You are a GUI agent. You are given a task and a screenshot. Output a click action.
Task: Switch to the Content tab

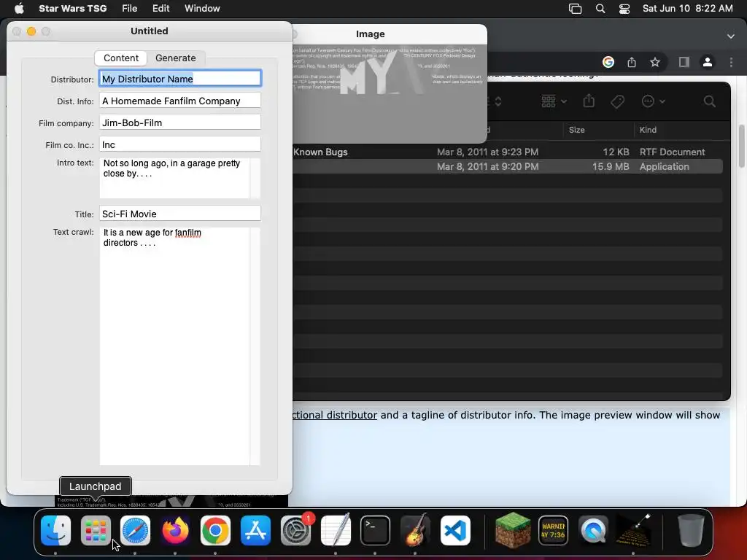pos(121,58)
